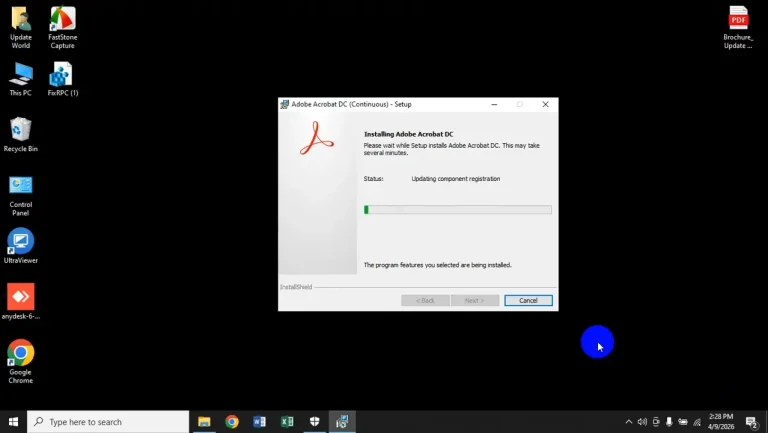Click the greyed-out Next button
Screen dimensions: 768x433
(x=475, y=300)
